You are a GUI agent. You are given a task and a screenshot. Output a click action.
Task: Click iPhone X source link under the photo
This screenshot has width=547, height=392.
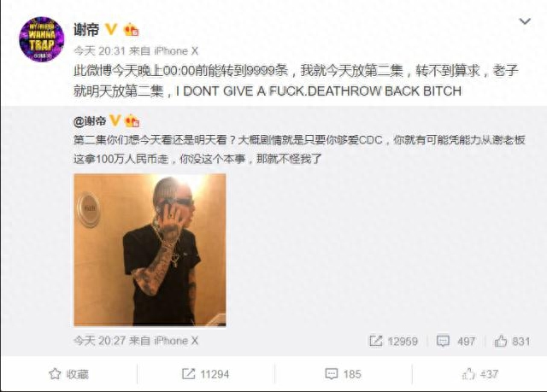(176, 341)
